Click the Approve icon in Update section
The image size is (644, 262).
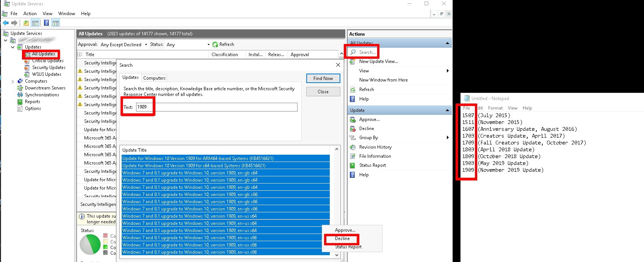coord(353,119)
